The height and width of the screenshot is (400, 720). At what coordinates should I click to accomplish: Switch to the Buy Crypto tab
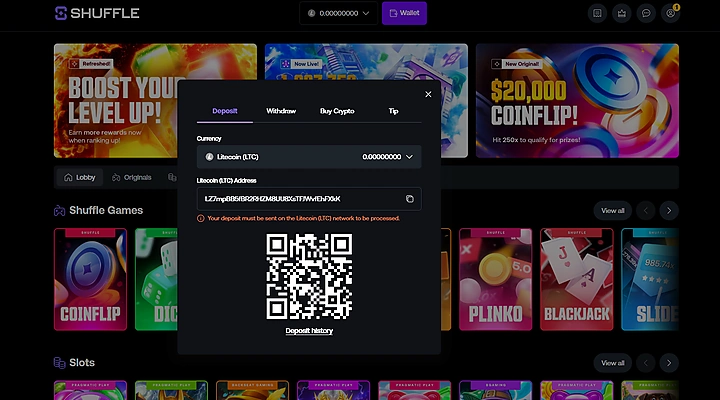coord(337,111)
